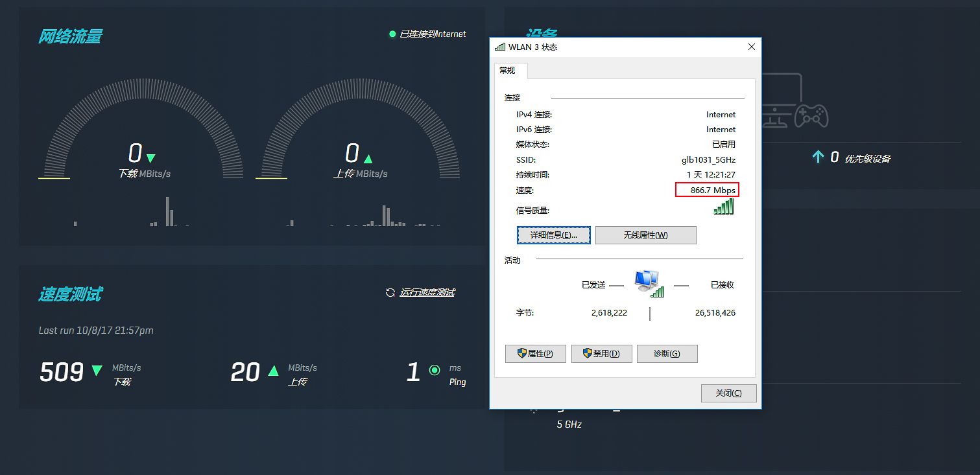Viewport: 980px width, 475px height.
Task: Open 无线属性(W) wireless properties
Action: tap(645, 235)
